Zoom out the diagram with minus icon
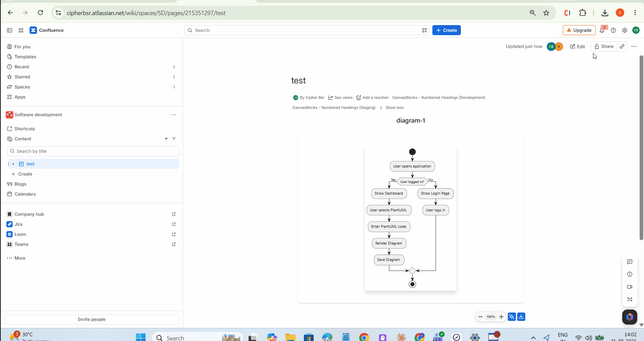 (x=480, y=317)
